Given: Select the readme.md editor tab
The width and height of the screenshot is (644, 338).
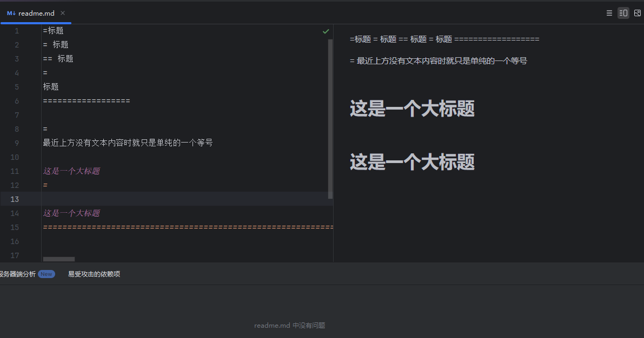Looking at the screenshot, I should tap(36, 13).
